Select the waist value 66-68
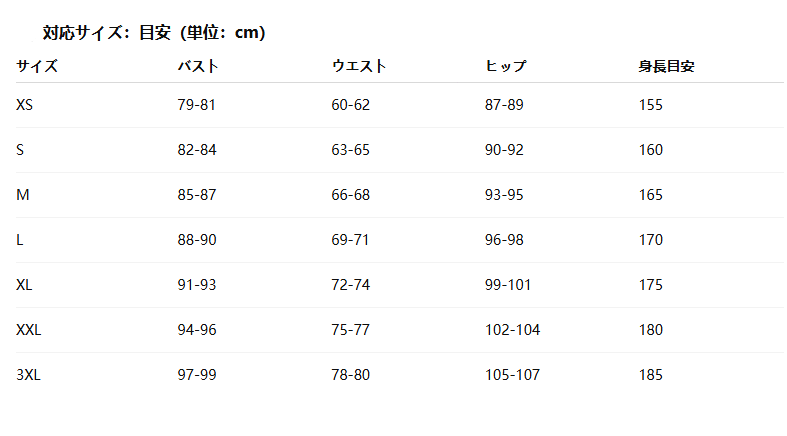This screenshot has height=436, width=787. point(350,195)
